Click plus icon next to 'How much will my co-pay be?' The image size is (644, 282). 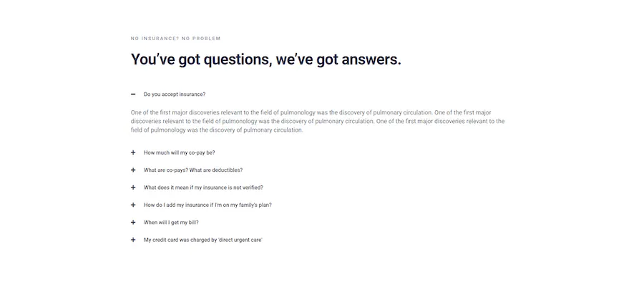click(x=133, y=152)
